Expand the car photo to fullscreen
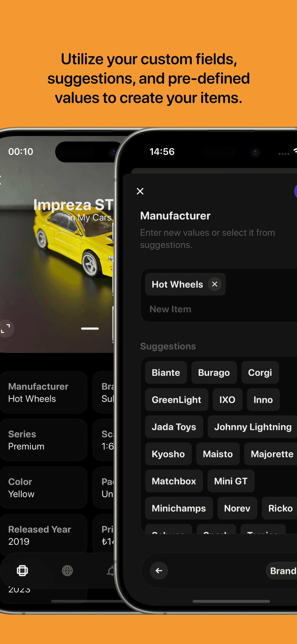This screenshot has width=297, height=644. 6,328
